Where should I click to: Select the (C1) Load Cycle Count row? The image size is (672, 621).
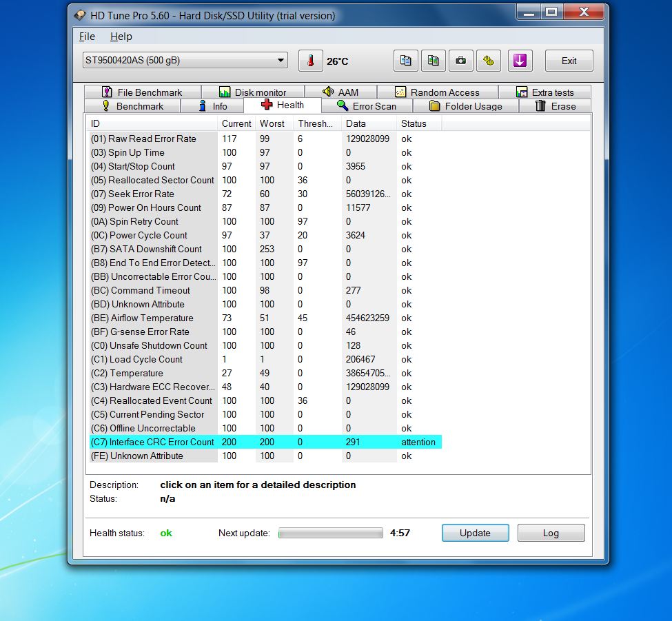tap(265, 359)
